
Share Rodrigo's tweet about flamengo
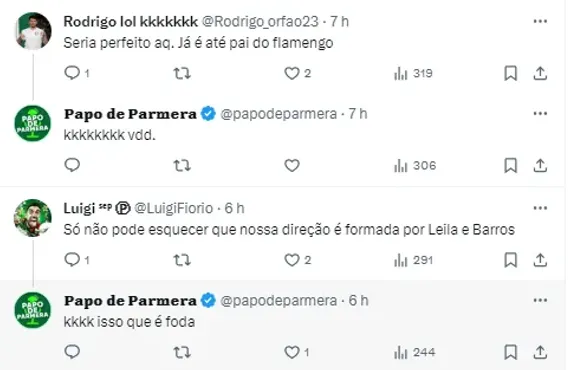[x=540, y=74]
